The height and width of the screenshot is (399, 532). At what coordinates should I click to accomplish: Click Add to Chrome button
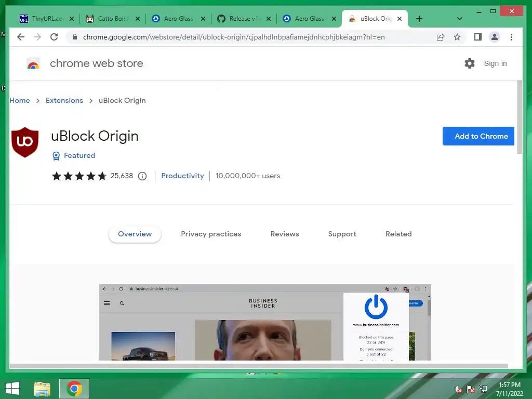click(x=478, y=136)
